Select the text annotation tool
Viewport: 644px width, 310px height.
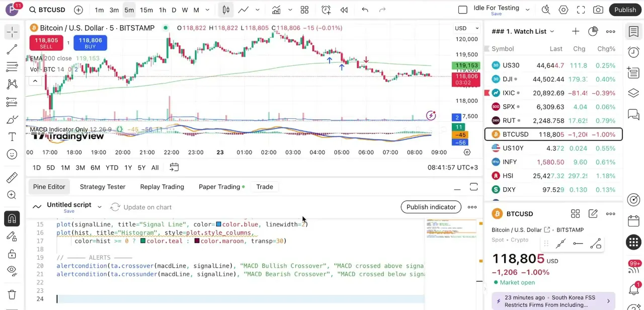click(x=12, y=137)
